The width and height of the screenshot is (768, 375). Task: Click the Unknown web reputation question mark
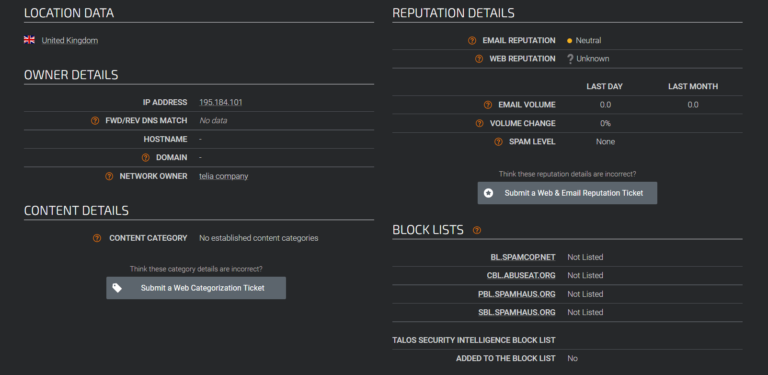(x=570, y=59)
